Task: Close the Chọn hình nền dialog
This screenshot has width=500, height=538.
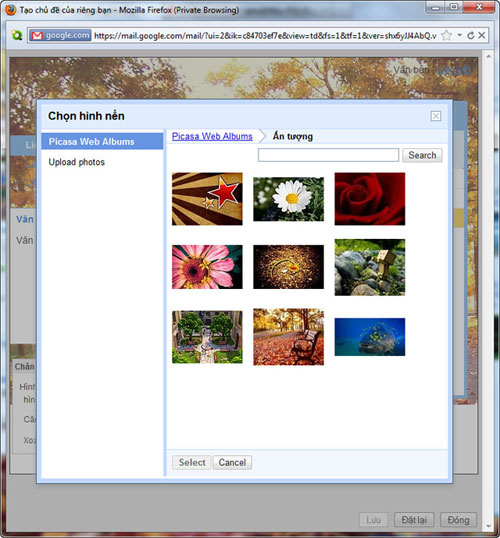Action: click(x=435, y=116)
